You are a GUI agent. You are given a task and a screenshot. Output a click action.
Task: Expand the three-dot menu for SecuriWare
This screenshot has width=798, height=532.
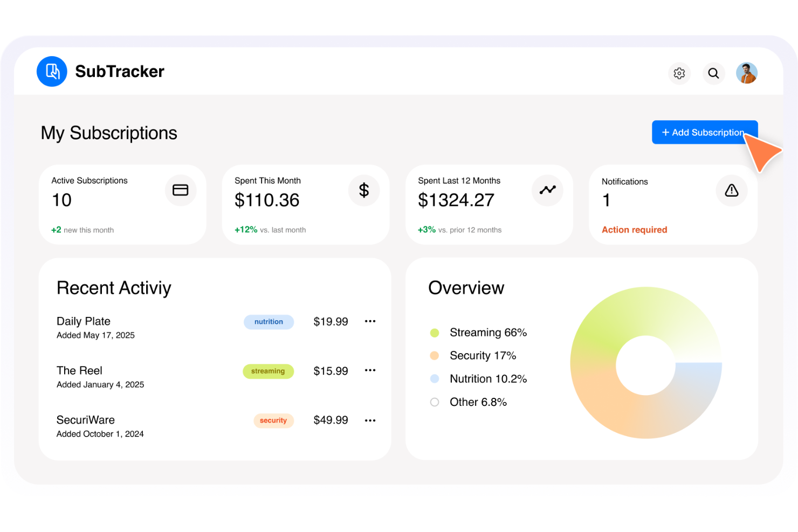pyautogui.click(x=370, y=420)
